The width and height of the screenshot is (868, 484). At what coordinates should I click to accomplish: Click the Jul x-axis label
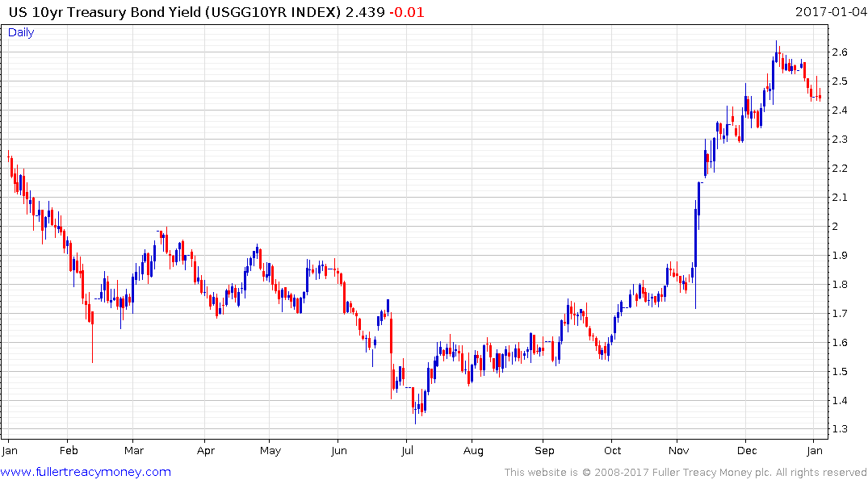(407, 451)
